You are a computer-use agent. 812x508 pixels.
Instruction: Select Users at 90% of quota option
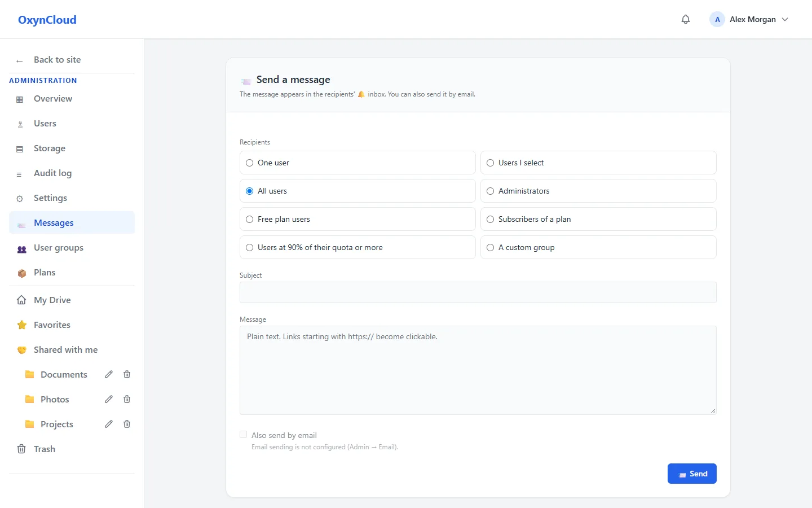tap(358, 247)
